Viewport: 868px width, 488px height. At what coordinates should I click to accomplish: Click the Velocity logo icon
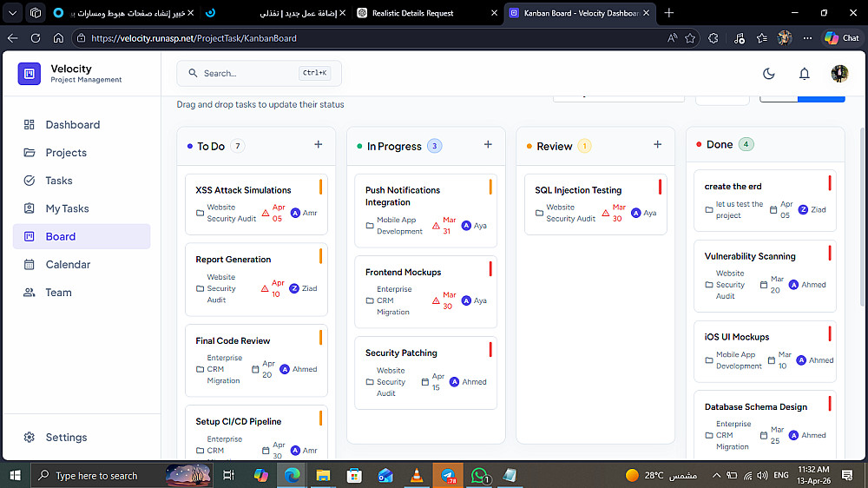coord(30,74)
